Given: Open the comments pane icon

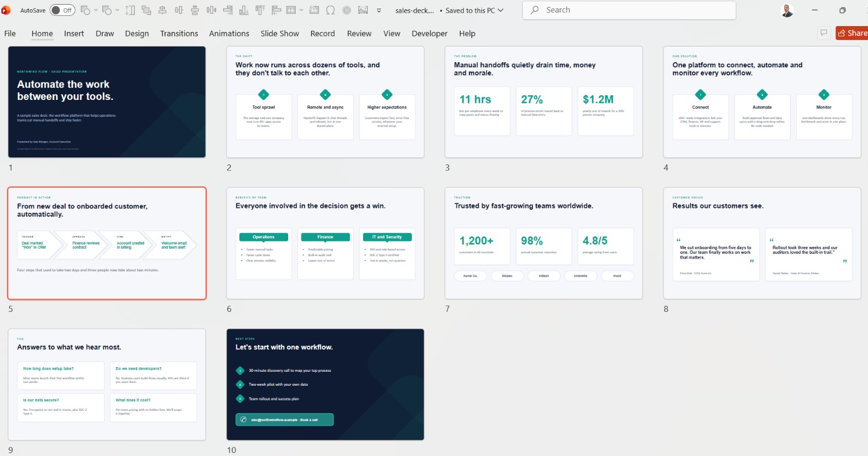Looking at the screenshot, I should pyautogui.click(x=823, y=33).
